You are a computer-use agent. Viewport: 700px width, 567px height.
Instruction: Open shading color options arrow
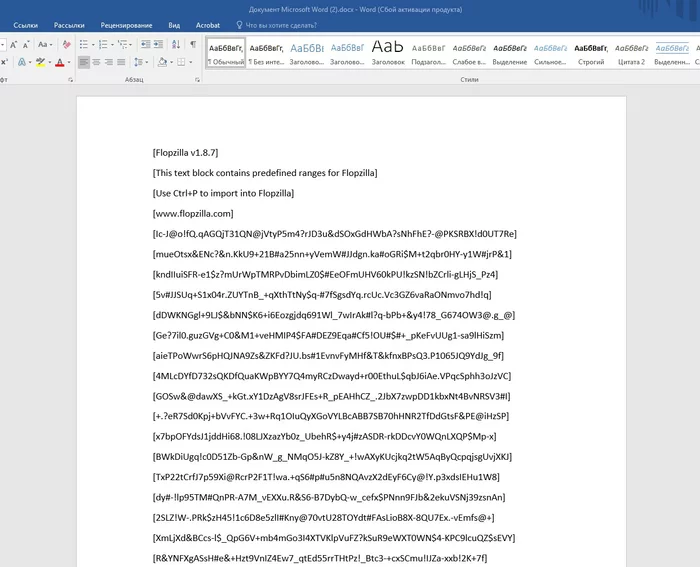[x=171, y=62]
